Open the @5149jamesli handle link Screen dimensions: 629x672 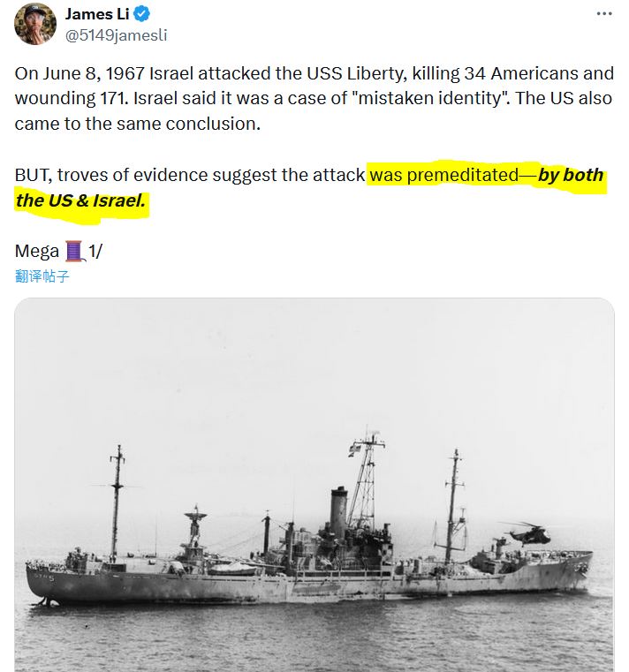pos(117,35)
